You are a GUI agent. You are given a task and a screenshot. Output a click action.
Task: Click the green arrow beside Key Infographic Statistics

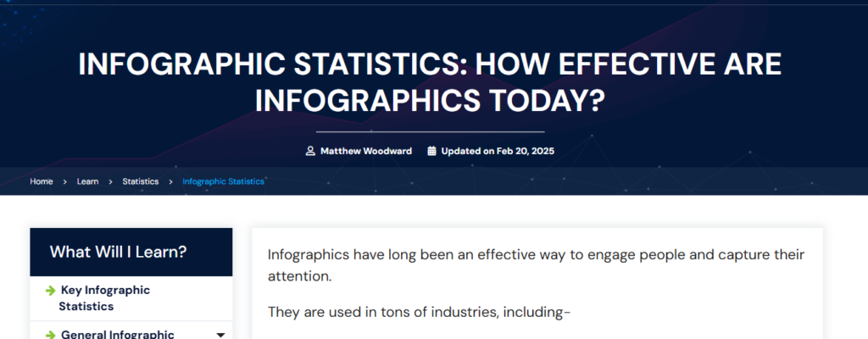(x=51, y=291)
